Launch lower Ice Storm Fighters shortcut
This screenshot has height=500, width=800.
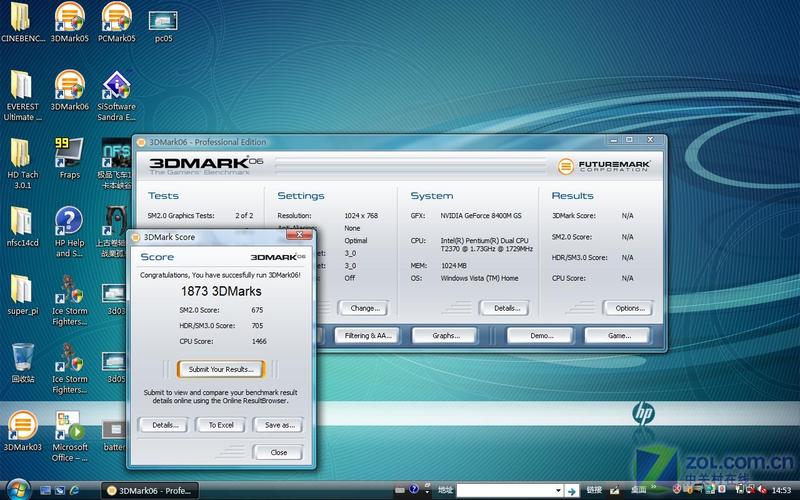pyautogui.click(x=69, y=368)
